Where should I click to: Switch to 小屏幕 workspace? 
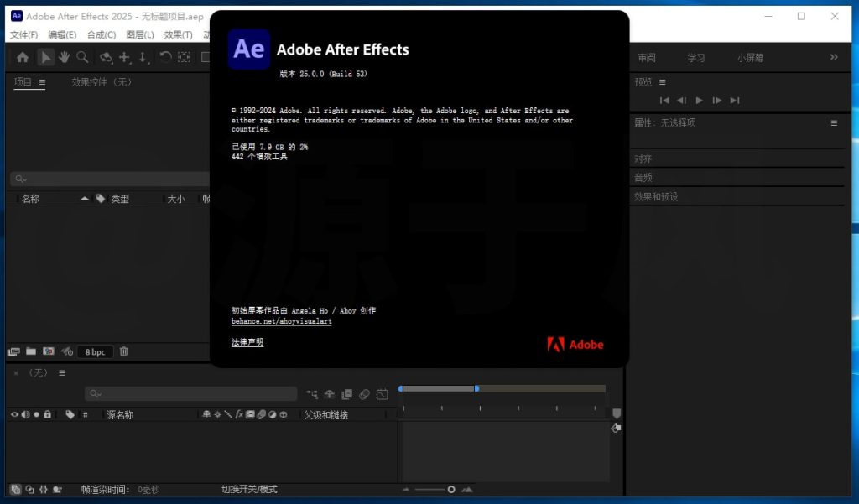click(x=750, y=58)
